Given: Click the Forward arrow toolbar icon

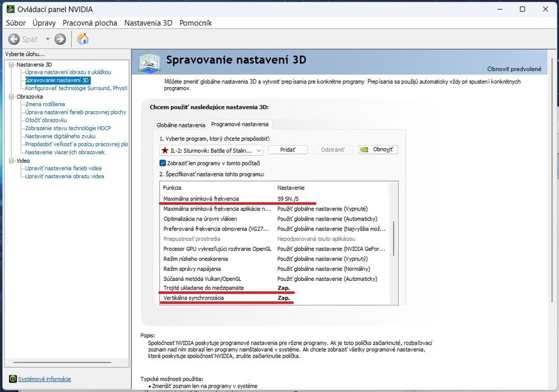Looking at the screenshot, I should (60, 39).
